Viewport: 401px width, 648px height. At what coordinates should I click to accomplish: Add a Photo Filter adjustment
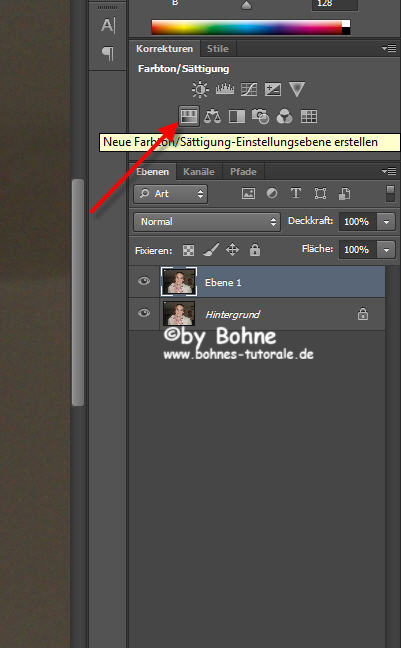tap(260, 116)
